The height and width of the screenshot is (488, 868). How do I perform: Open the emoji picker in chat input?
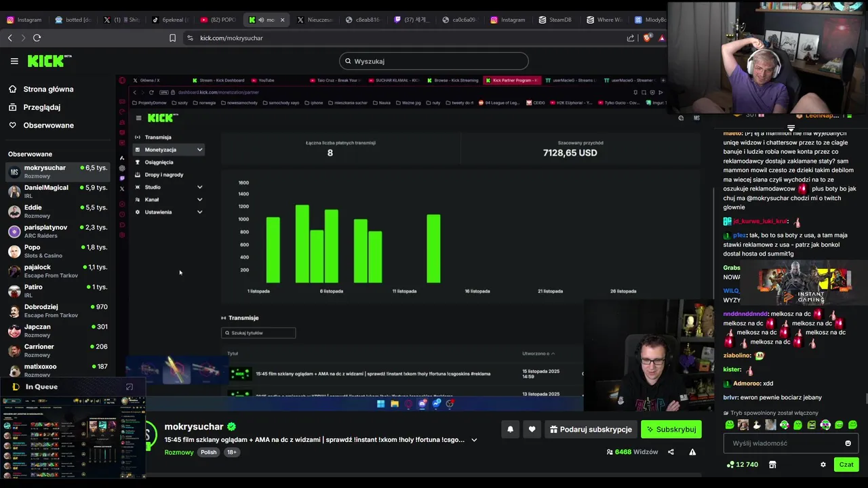tap(848, 443)
